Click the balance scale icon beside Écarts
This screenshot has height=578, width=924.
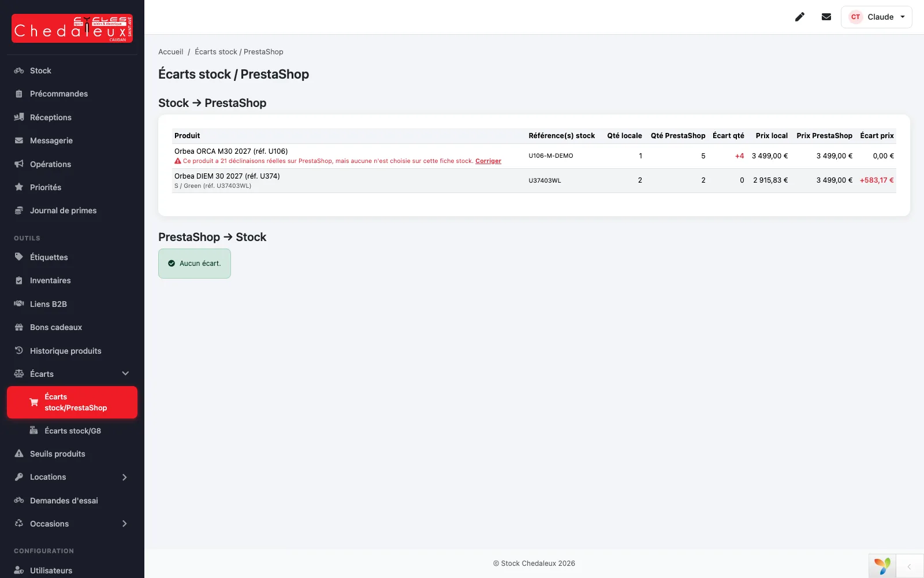tap(19, 374)
